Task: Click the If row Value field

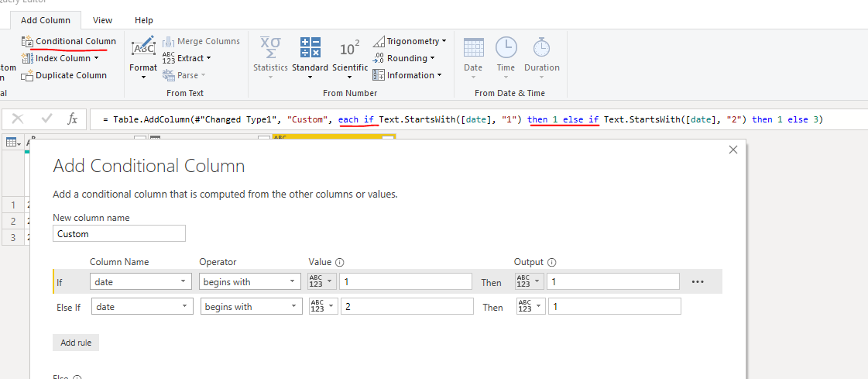Action: pos(406,281)
